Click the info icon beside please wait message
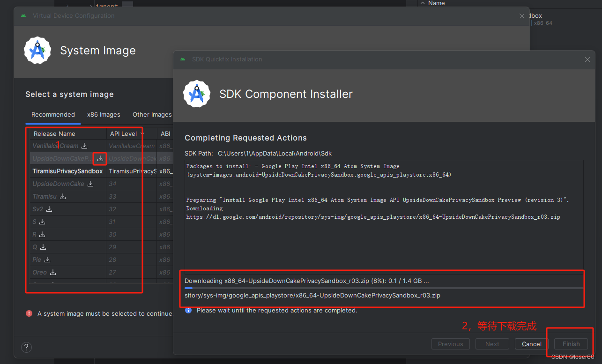Screen dimensions: 602x364 pyautogui.click(x=188, y=310)
